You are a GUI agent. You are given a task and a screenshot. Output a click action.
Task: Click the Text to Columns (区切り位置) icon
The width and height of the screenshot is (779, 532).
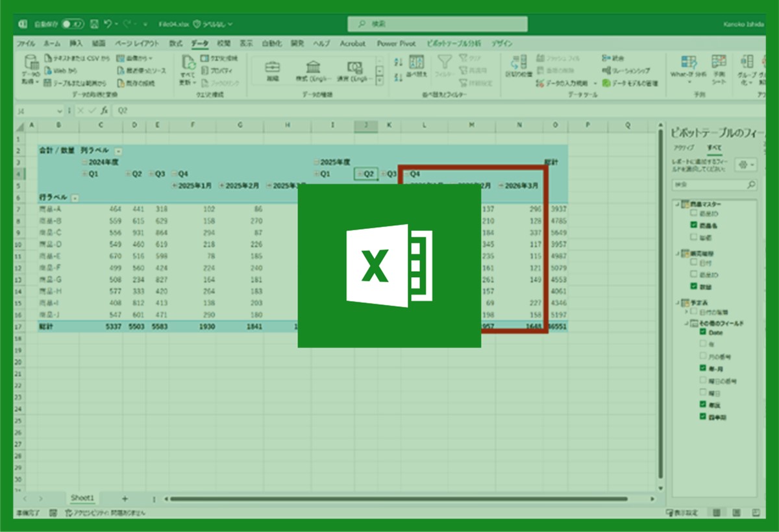coord(518,64)
